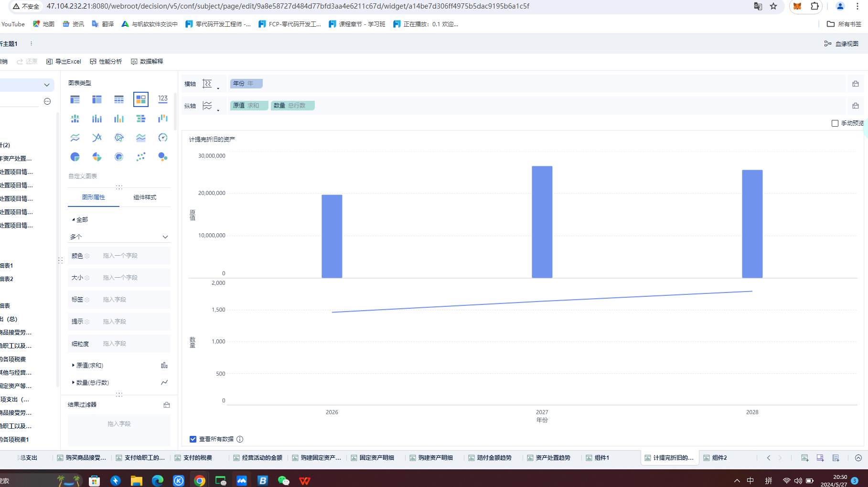Select the pie chart type
This screenshot has height=487, width=868.
(x=75, y=157)
